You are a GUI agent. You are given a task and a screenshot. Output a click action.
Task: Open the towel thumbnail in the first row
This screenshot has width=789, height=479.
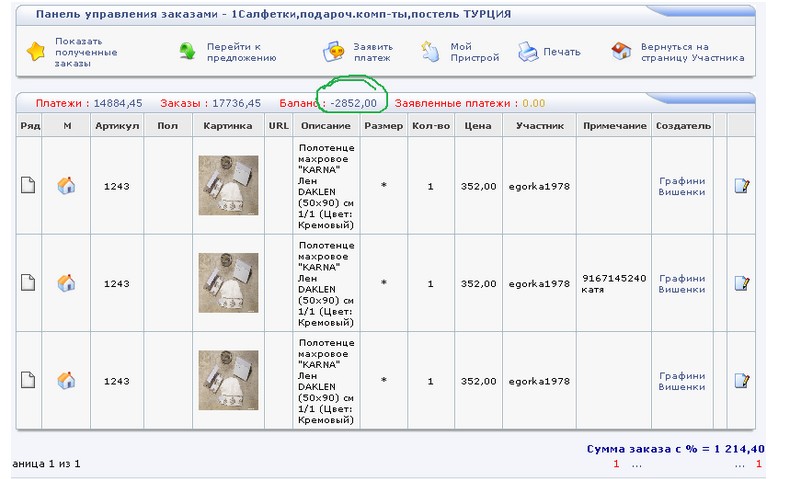pyautogui.click(x=228, y=185)
